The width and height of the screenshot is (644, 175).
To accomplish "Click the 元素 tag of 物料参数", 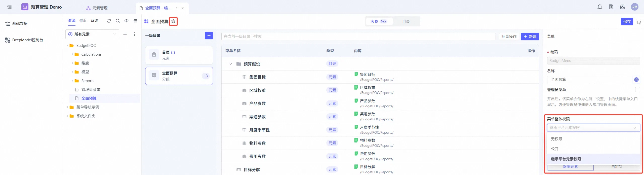I will click(332, 143).
